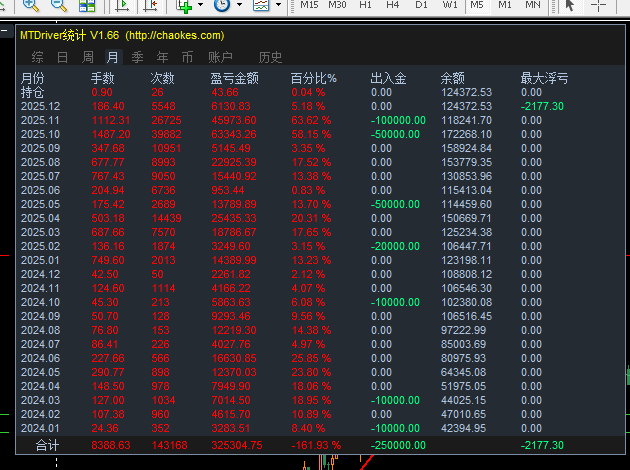Click the clock periods icon
The image size is (630, 470).
click(x=222, y=5)
